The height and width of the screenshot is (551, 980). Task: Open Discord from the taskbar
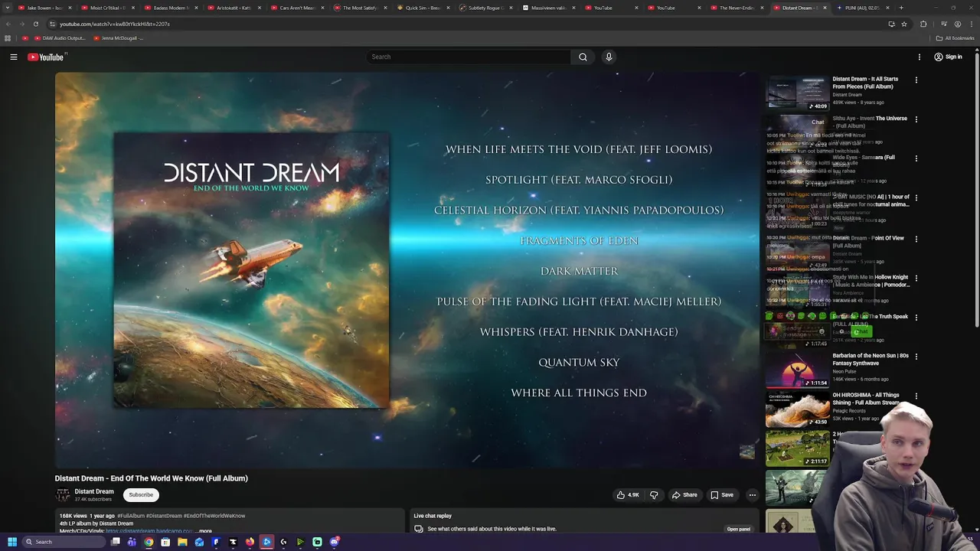(x=334, y=542)
